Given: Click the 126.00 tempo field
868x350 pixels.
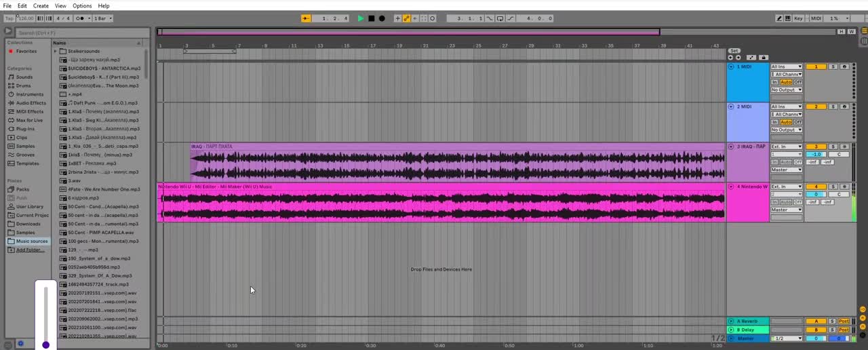Looking at the screenshot, I should pos(25,18).
